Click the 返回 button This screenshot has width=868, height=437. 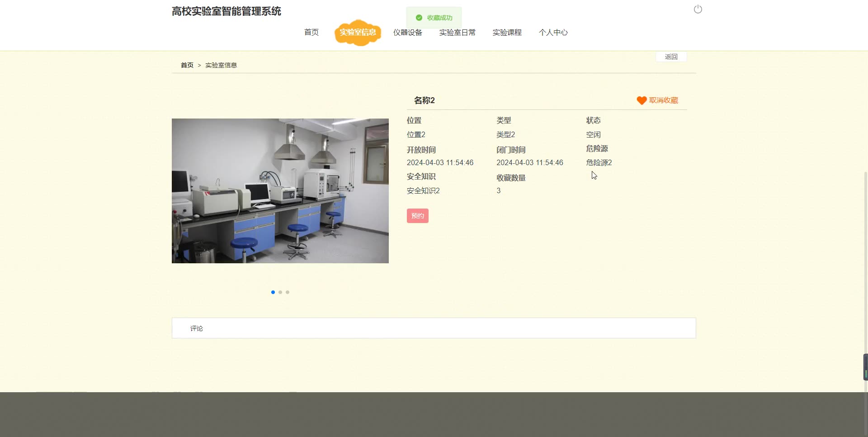tap(671, 57)
